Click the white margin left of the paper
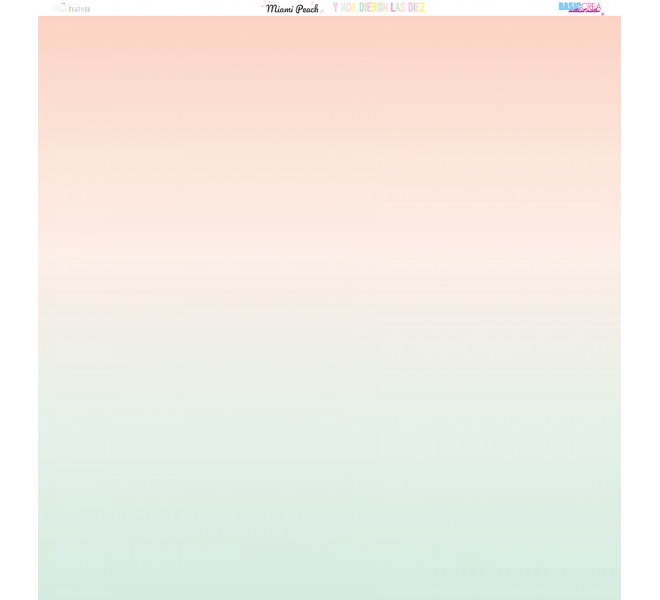The width and height of the screenshot is (660, 600). pyautogui.click(x=18, y=300)
